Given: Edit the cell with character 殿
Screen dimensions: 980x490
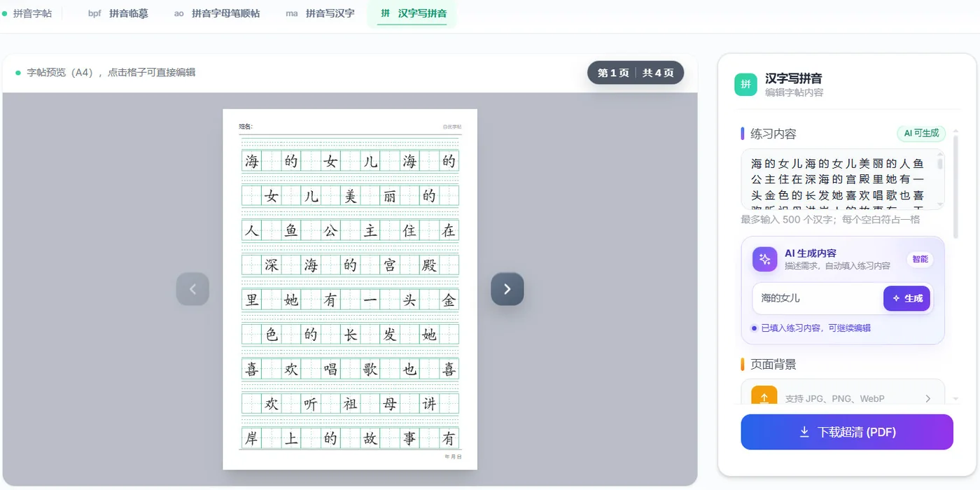Looking at the screenshot, I should tap(429, 265).
